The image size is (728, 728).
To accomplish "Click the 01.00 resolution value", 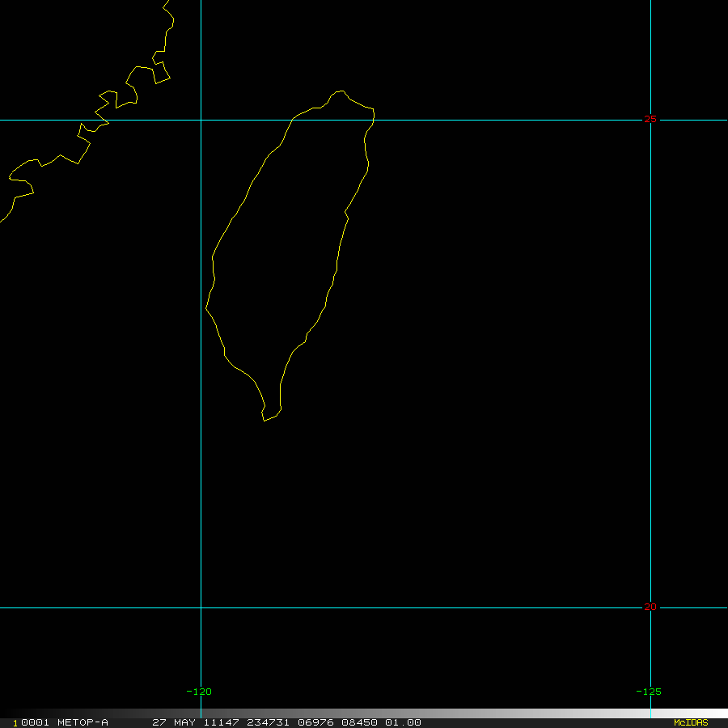I will 402,722.
